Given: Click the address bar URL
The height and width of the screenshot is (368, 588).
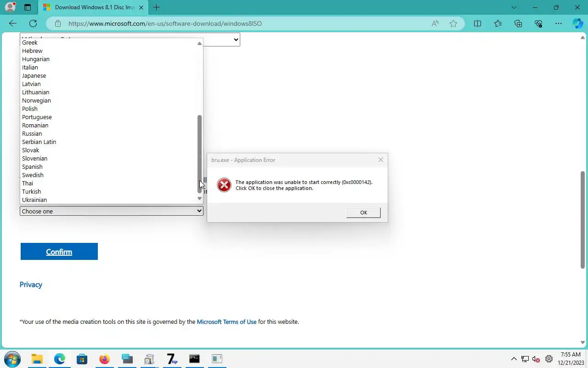Looking at the screenshot, I should pos(165,23).
